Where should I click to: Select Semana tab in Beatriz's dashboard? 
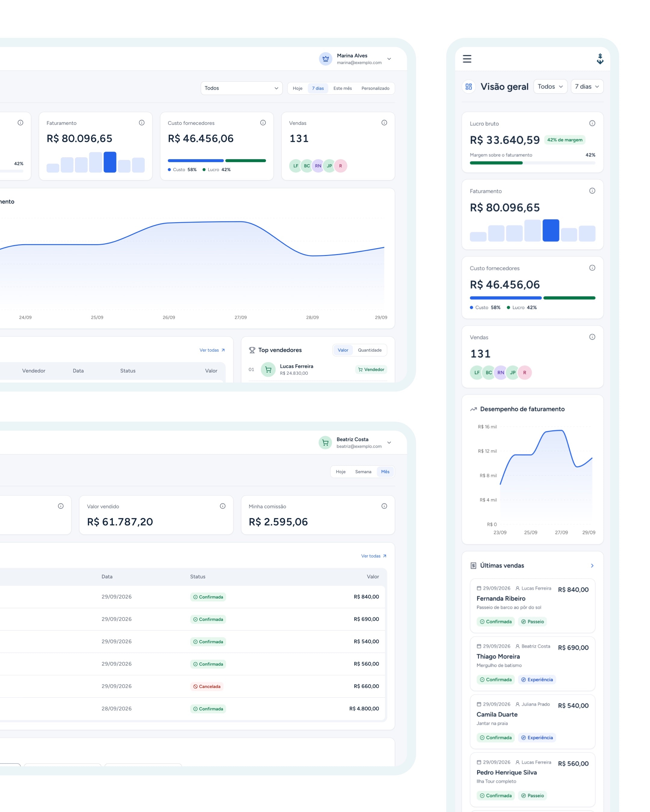point(363,472)
